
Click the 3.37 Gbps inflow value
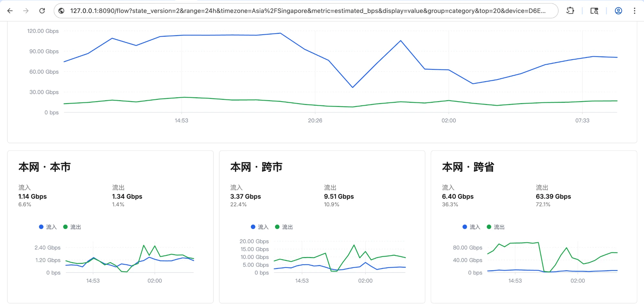click(246, 197)
